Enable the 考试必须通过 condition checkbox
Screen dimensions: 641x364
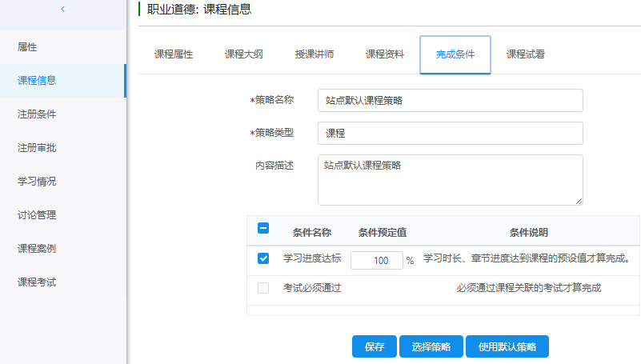[263, 288]
